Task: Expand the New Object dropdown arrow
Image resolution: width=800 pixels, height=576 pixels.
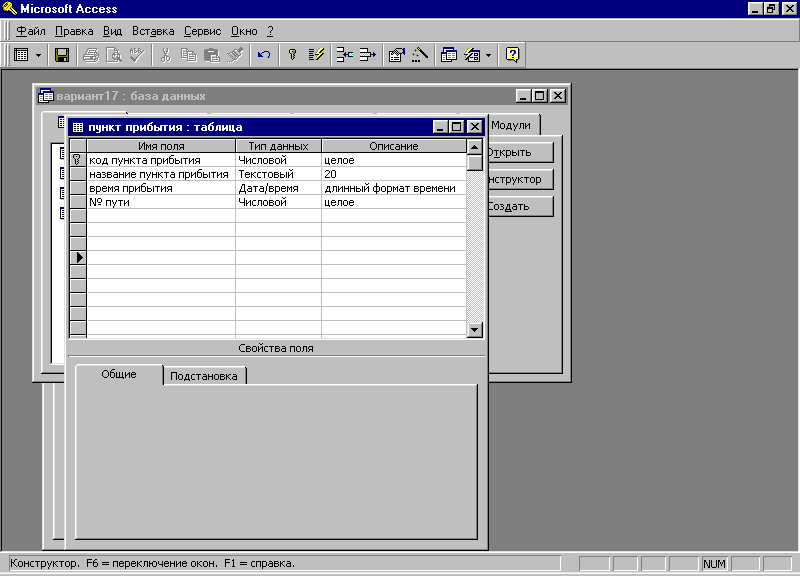Action: (489, 55)
